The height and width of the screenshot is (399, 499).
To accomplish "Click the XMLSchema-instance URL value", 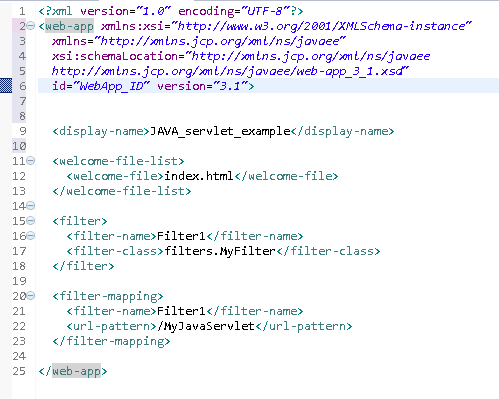I will point(321,26).
